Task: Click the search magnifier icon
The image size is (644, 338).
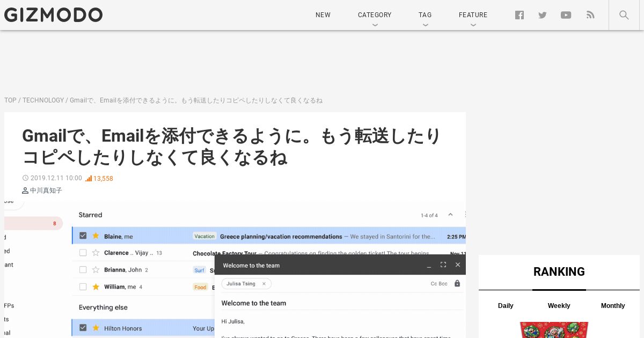Action: pyautogui.click(x=624, y=15)
